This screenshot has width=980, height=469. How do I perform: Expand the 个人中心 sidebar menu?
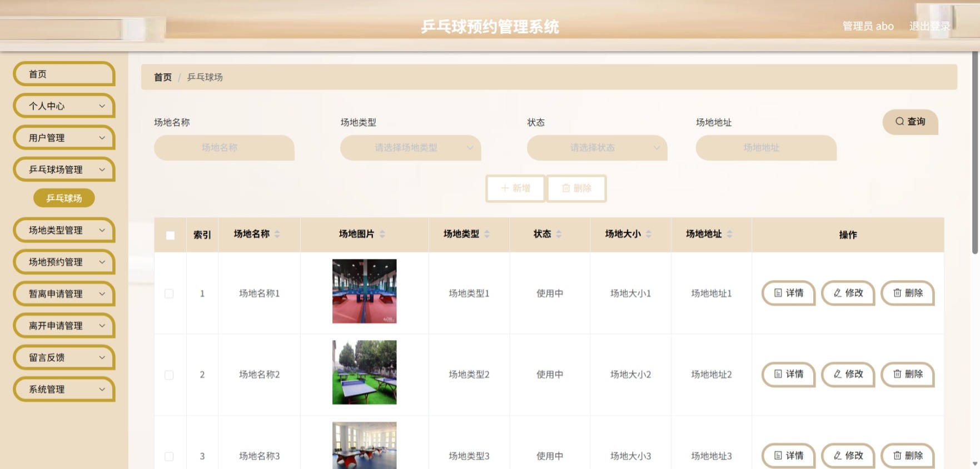tap(64, 106)
